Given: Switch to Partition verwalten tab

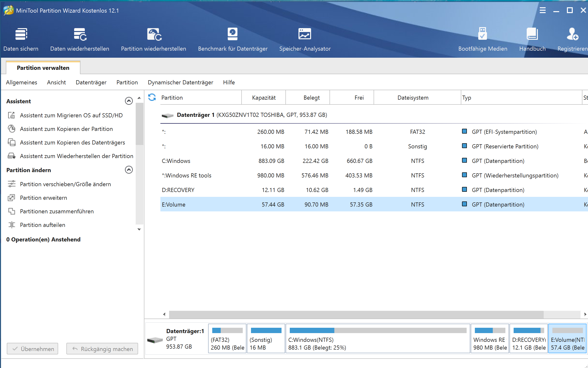Looking at the screenshot, I should [43, 68].
